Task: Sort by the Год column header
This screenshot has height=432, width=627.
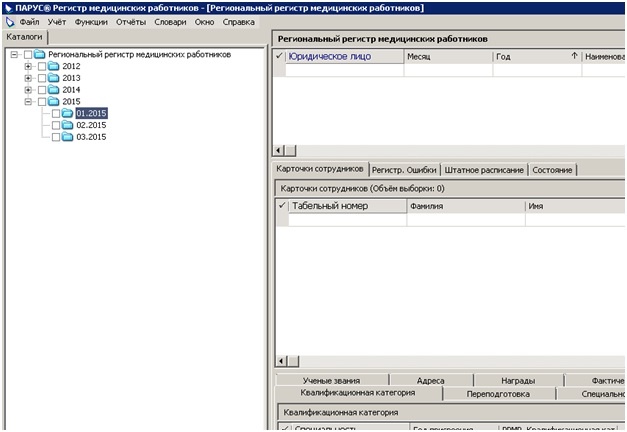Action: coord(537,56)
